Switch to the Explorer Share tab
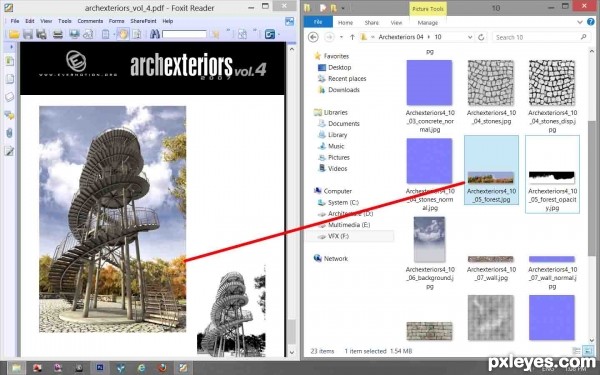The image size is (600, 375). point(372,23)
